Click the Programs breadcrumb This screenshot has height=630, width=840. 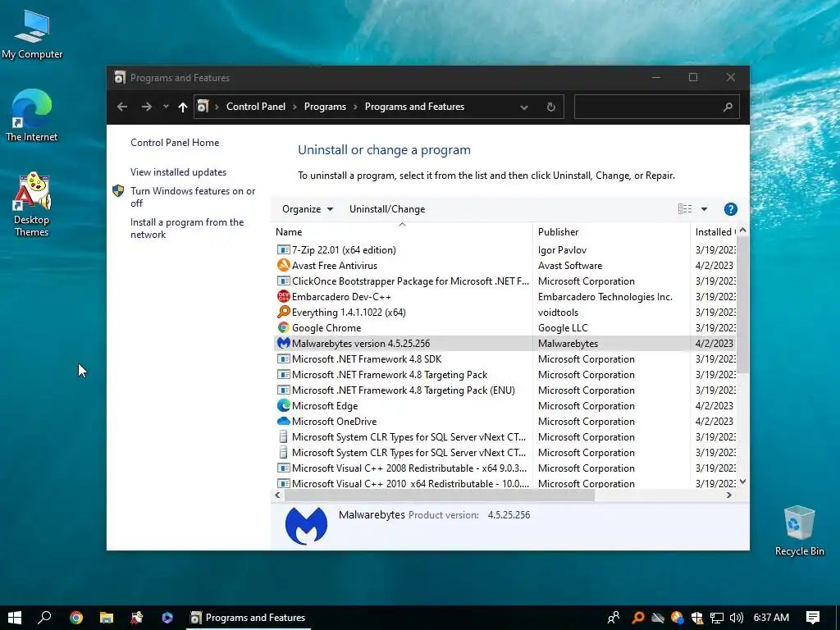(325, 107)
